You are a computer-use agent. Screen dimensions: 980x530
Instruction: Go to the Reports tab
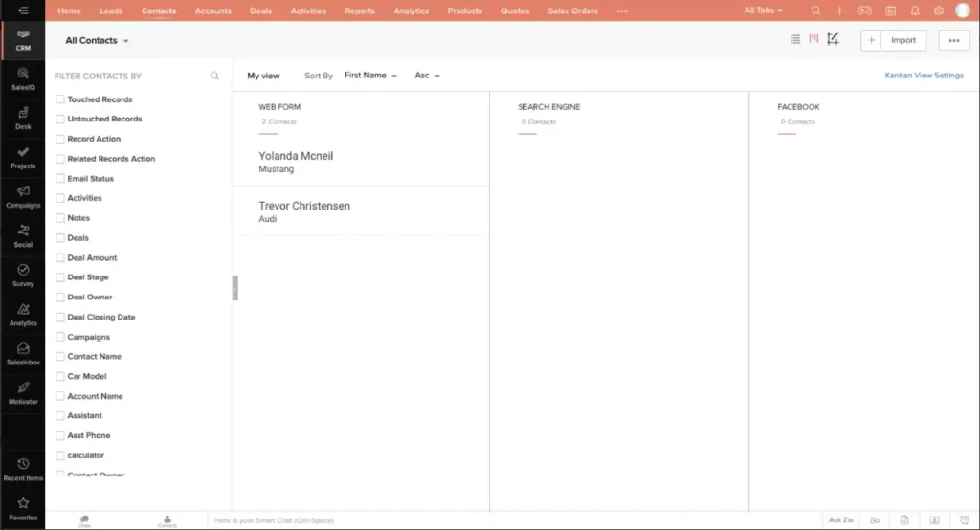360,11
